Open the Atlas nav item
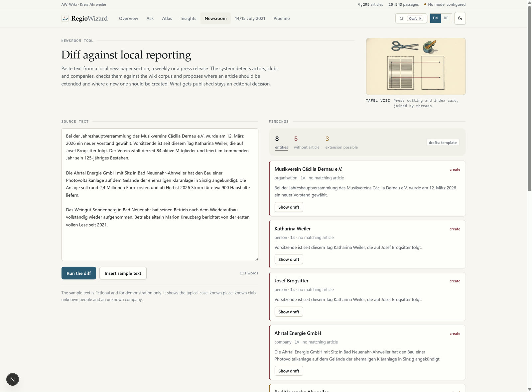 167,18
